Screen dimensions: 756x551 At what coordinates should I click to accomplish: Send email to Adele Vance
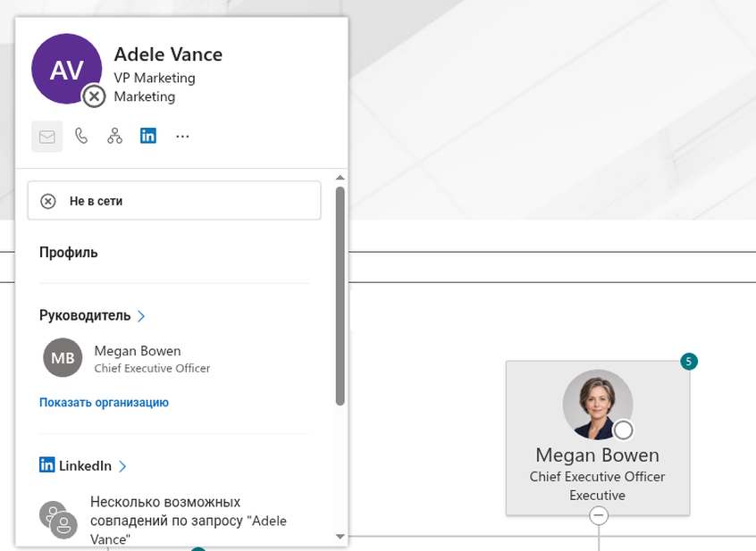[46, 137]
